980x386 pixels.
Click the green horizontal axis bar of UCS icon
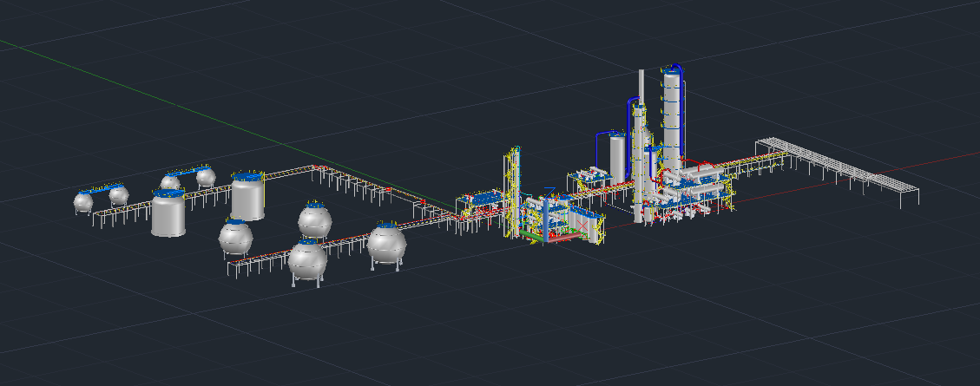530,235
